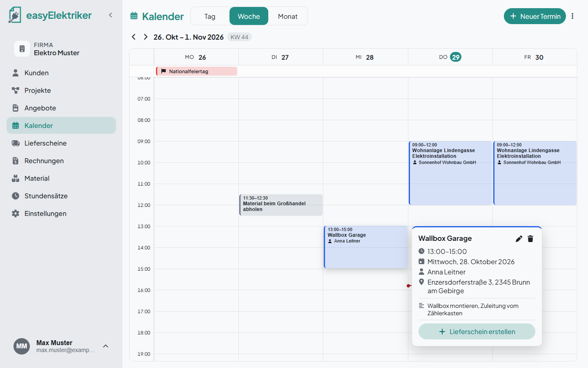Open the Material beim Großhandel abholen event
The width and height of the screenshot is (588, 368).
(281, 205)
